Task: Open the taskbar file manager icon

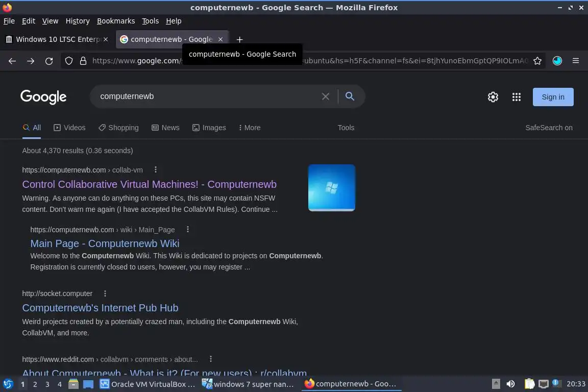Action: tap(73, 384)
